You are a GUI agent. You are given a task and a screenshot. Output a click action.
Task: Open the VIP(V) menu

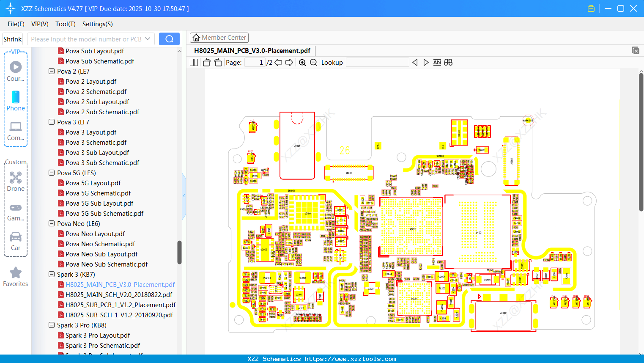[x=39, y=24]
